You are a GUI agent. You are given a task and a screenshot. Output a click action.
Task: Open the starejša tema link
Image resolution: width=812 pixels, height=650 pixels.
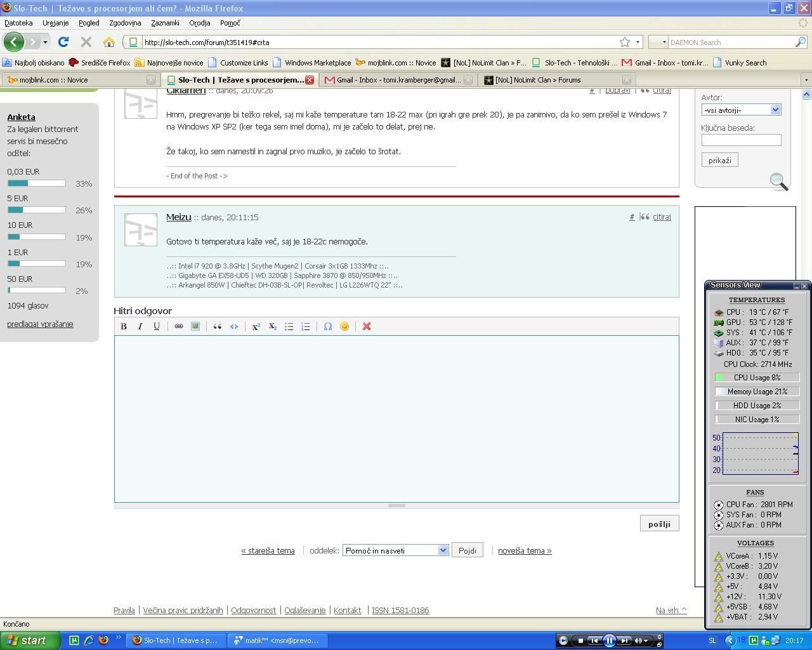tap(268, 550)
